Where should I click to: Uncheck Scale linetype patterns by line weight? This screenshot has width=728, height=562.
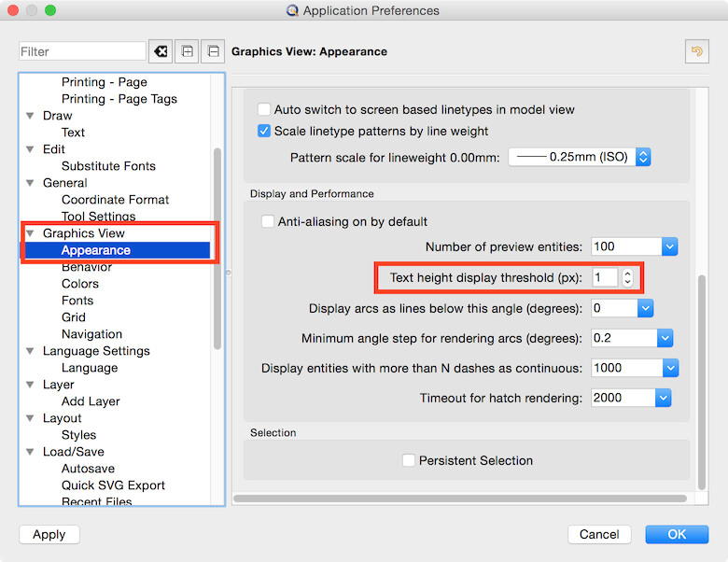pyautogui.click(x=264, y=131)
